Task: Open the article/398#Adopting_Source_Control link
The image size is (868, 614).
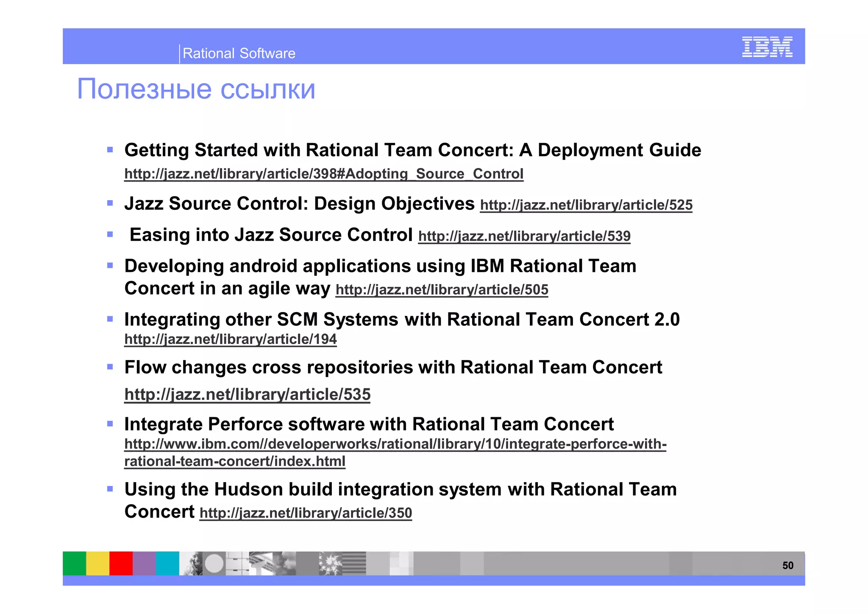Action: click(324, 174)
